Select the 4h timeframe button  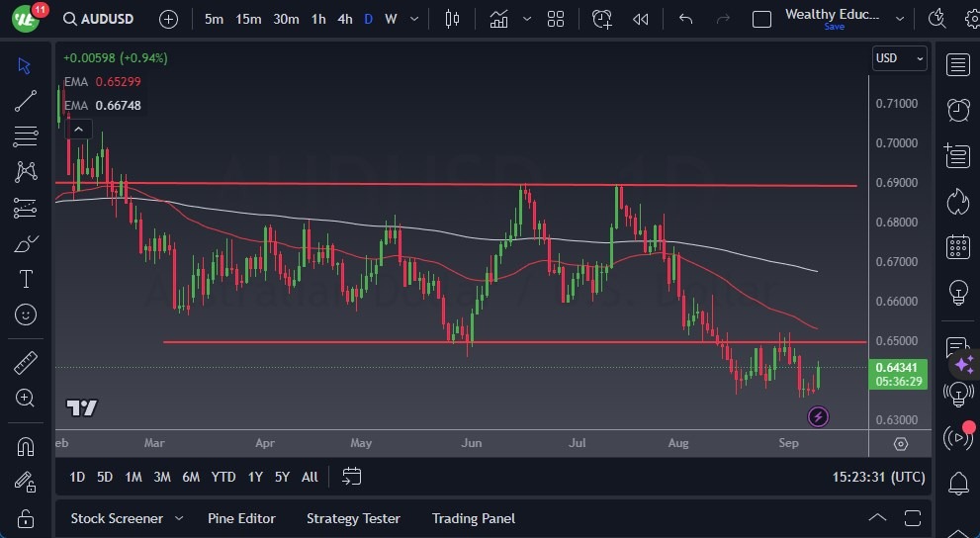344,19
